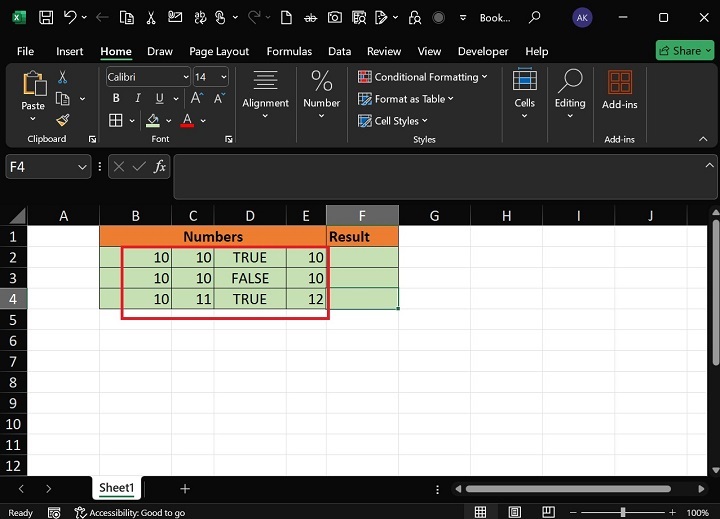Toggle Italic formatting

pos(138,98)
